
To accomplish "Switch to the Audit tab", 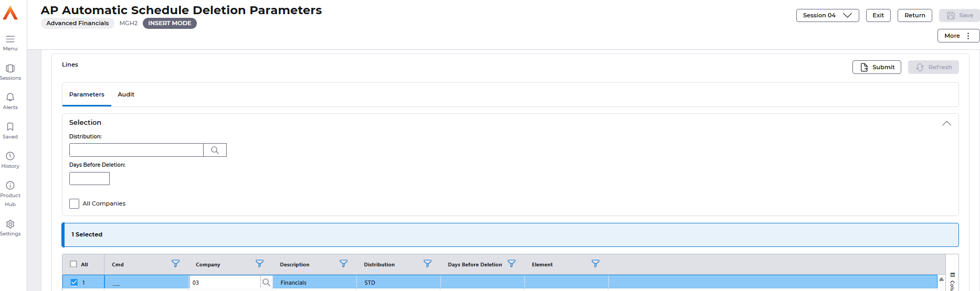I will 126,94.
